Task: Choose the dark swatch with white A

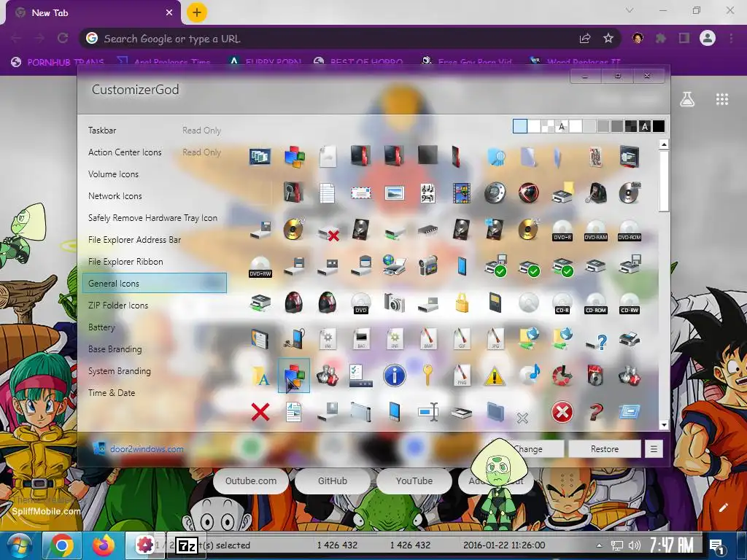Action: click(645, 126)
